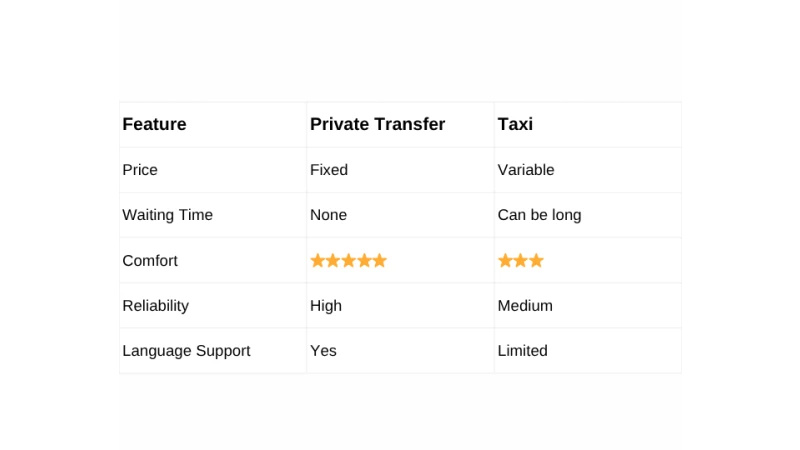The height and width of the screenshot is (450, 800).
Task: Select the Comfort row label
Action: [150, 261]
